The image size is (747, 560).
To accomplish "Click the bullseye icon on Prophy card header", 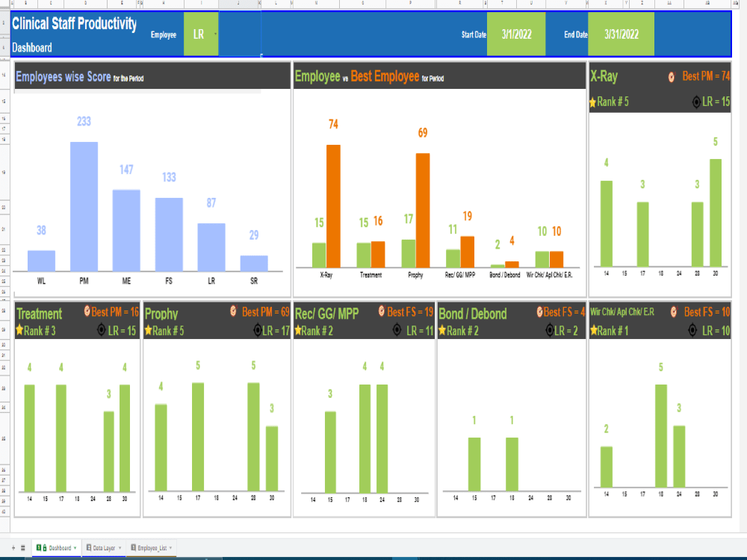I will [232, 309].
